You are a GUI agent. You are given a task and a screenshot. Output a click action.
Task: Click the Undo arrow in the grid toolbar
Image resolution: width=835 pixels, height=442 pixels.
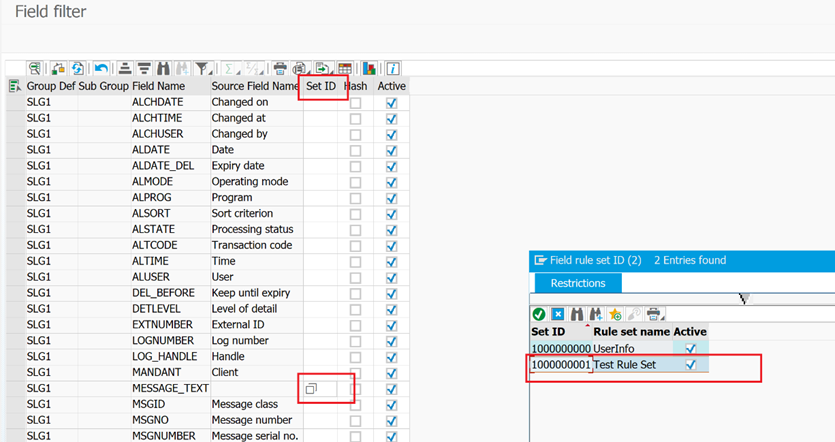tap(101, 68)
